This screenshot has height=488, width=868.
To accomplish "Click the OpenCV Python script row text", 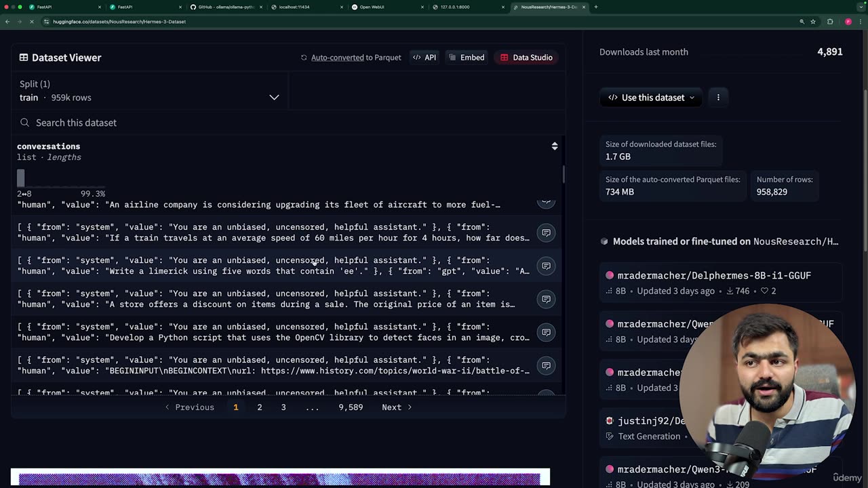I will pos(273,332).
